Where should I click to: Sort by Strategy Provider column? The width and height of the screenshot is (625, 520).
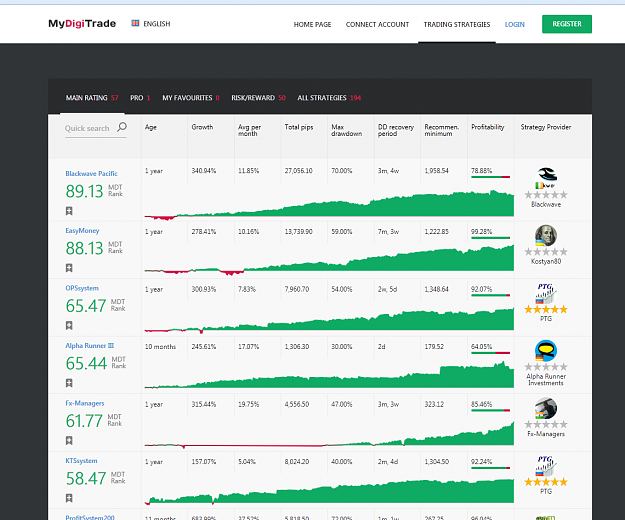click(x=546, y=127)
